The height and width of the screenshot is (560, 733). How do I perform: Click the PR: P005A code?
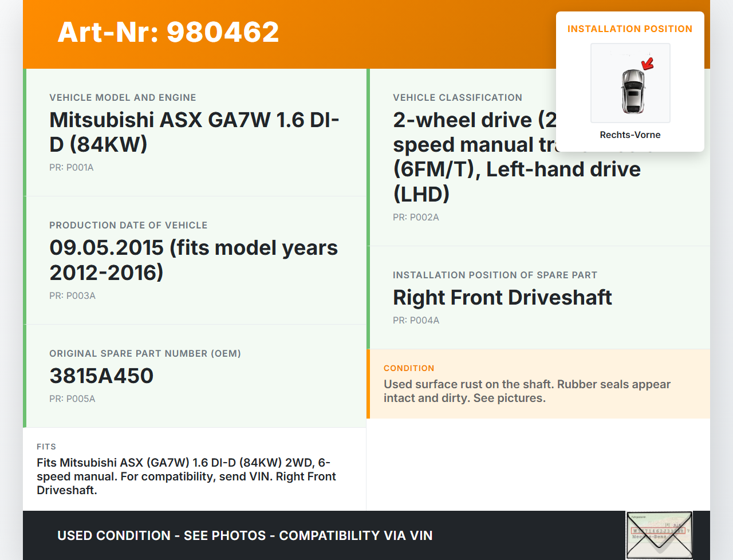[72, 399]
